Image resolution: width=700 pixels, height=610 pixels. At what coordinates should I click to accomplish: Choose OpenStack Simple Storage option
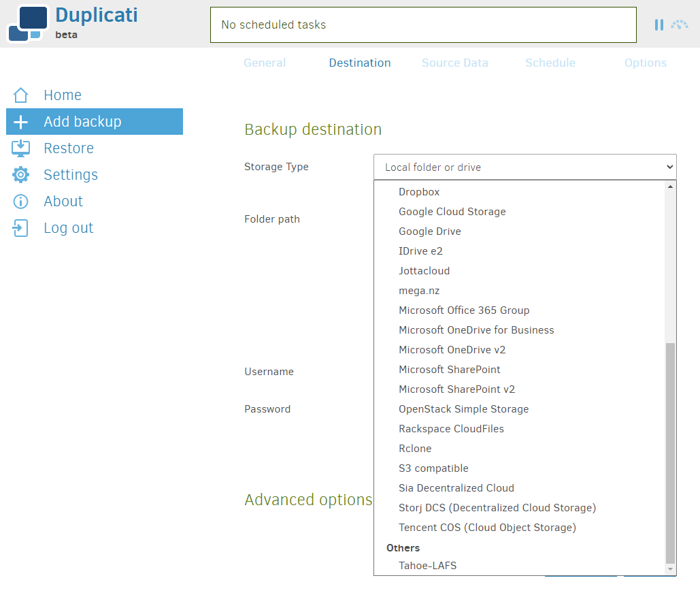pos(519,409)
